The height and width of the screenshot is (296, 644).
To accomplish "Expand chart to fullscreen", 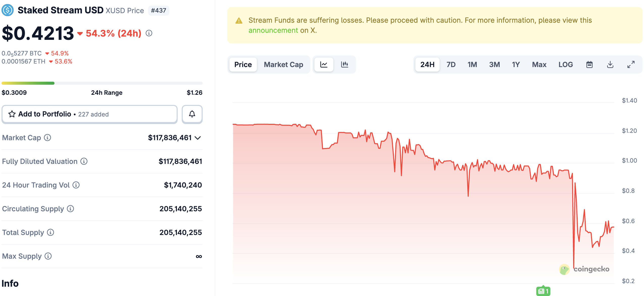I will coord(631,65).
